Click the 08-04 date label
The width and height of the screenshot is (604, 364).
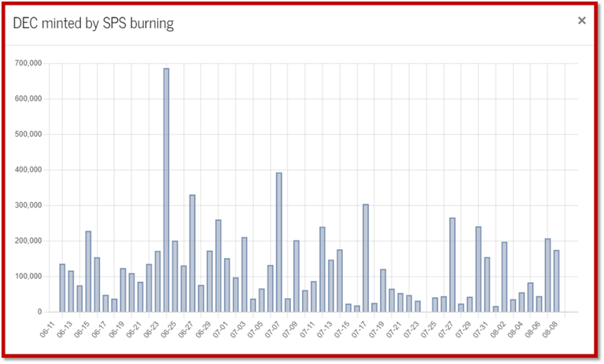tap(515, 329)
